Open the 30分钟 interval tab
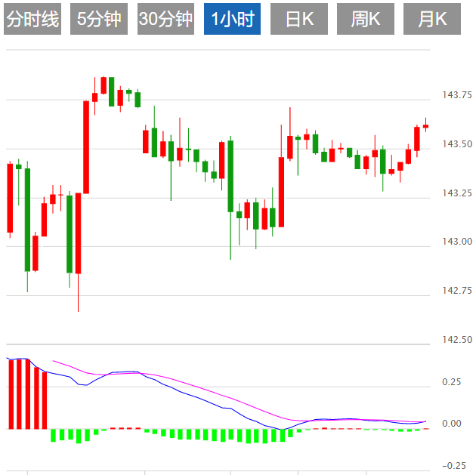 [x=165, y=20]
